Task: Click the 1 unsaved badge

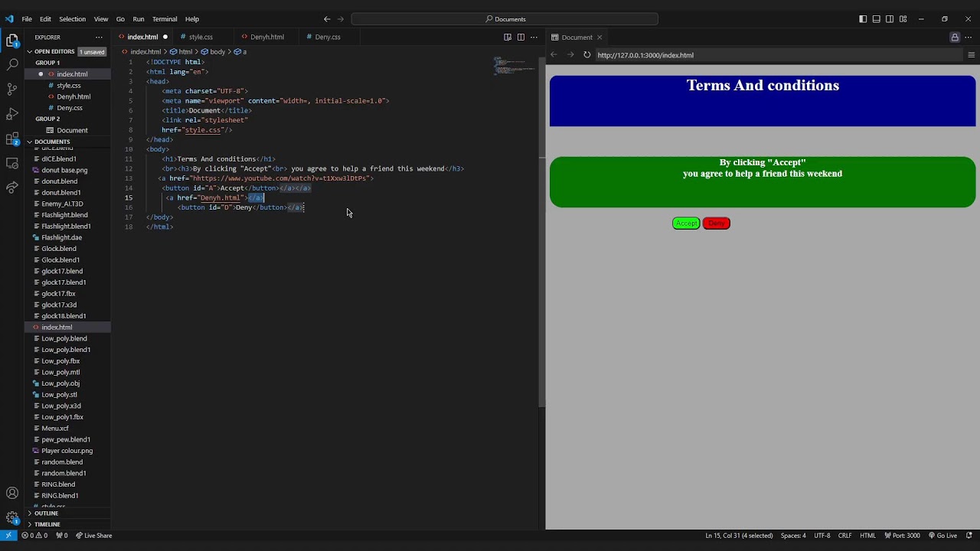Action: (x=92, y=52)
